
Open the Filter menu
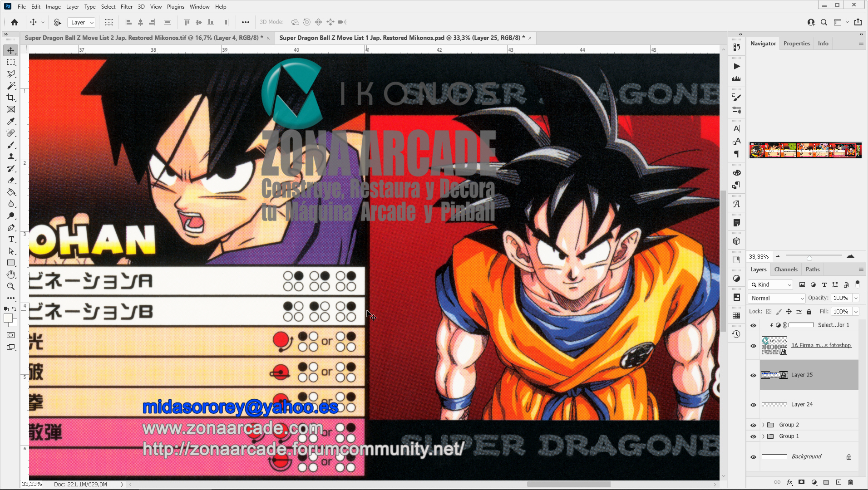pos(127,6)
